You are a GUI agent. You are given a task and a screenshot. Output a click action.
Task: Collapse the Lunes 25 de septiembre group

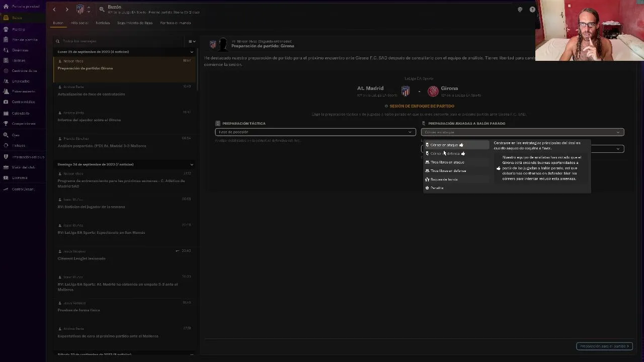pos(191,52)
